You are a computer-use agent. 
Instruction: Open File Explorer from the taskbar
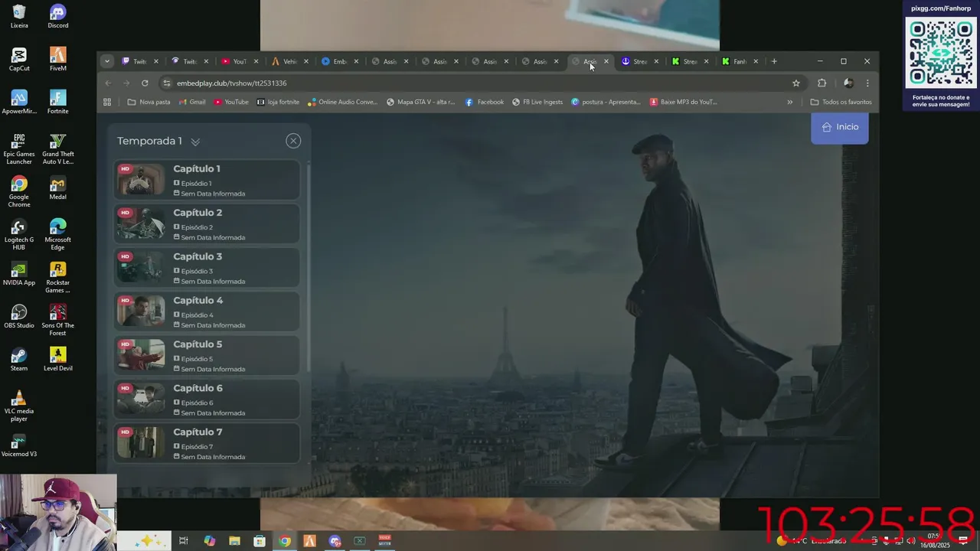(x=234, y=541)
